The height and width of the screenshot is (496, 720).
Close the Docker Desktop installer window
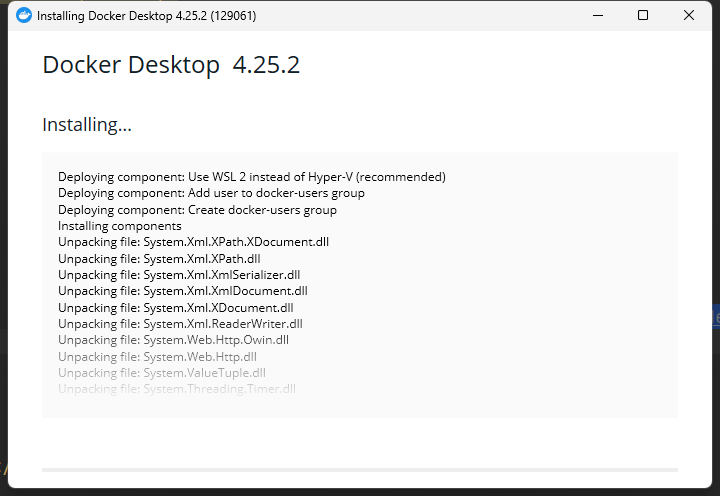pos(689,16)
